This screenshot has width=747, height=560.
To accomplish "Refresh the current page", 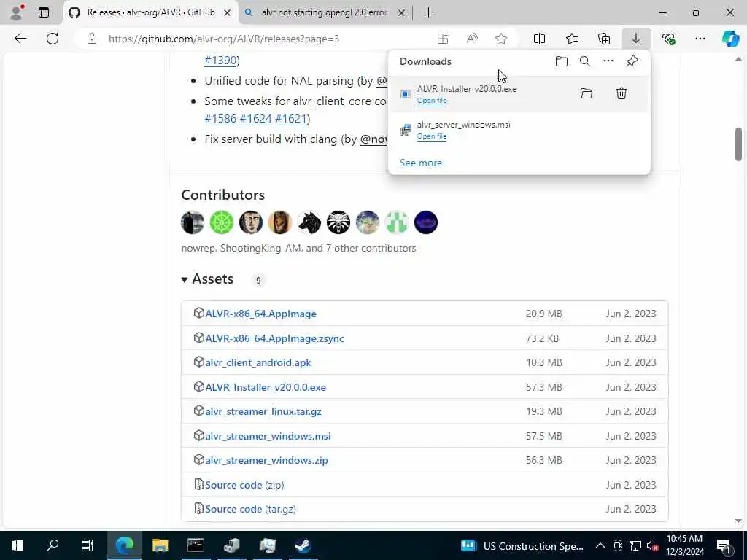I will tap(53, 39).
